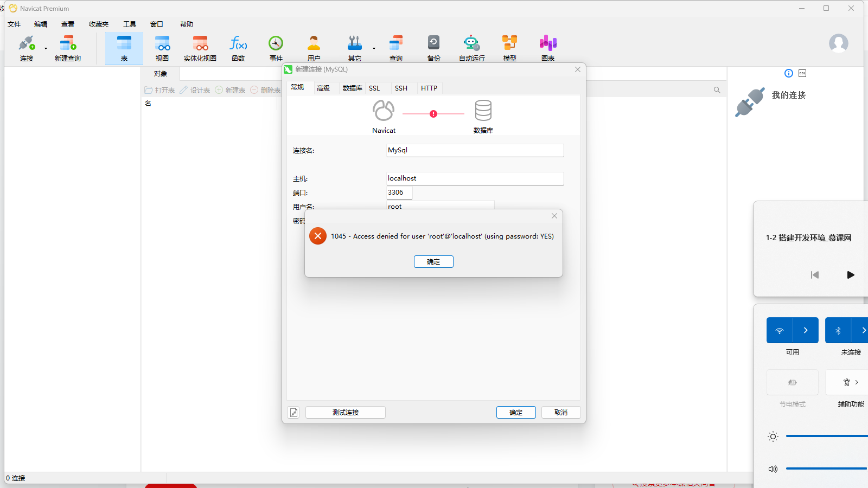Image resolution: width=868 pixels, height=488 pixels.
Task: Toggle the Bluetooth quick setting
Action: pos(838,330)
